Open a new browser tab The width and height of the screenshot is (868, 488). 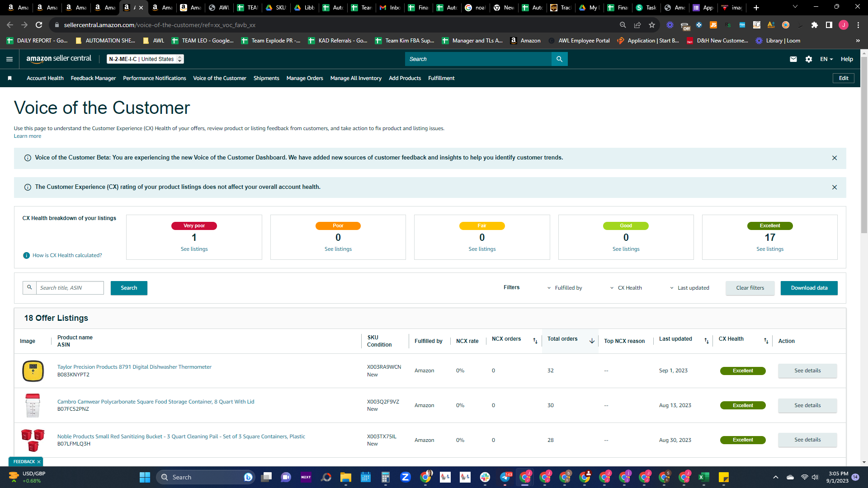[x=756, y=8]
